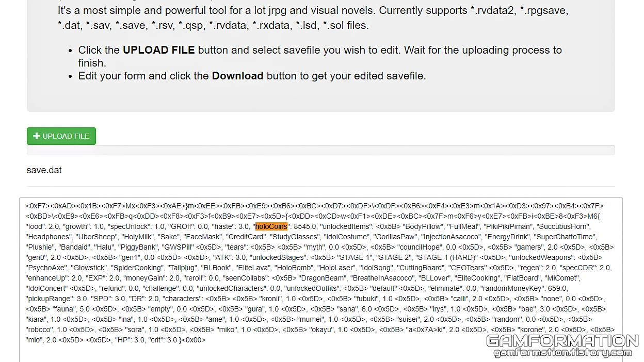Click the plus icon on the upload button
The height and width of the screenshot is (362, 644).
37,136
